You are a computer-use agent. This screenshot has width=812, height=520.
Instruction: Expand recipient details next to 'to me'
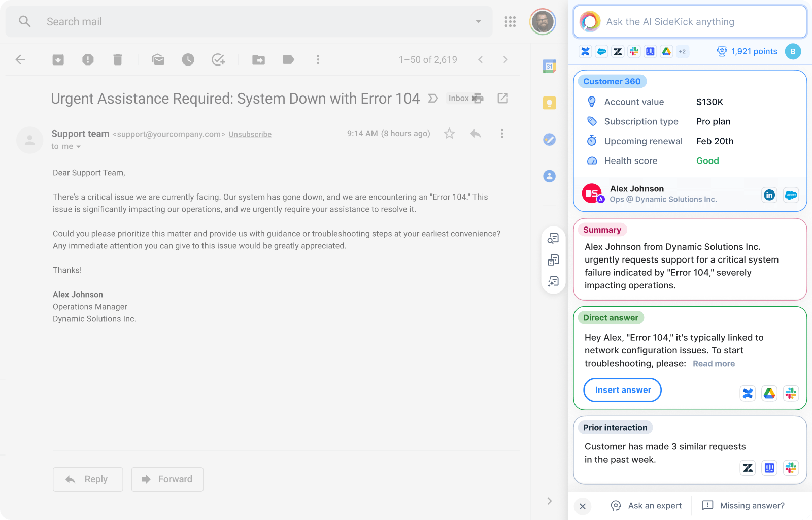79,147
